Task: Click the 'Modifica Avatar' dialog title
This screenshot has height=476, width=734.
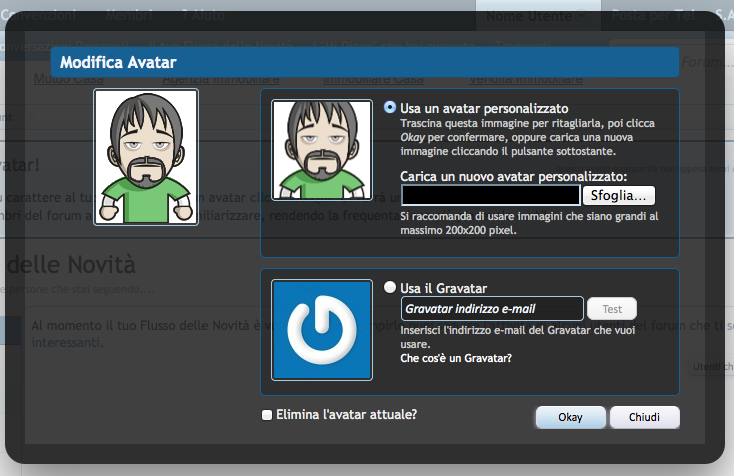Action: 118,62
